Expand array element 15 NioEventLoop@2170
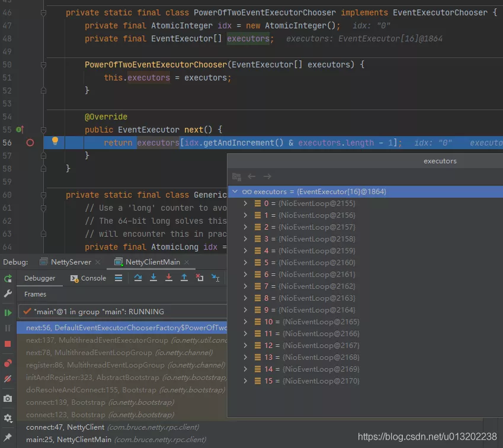 [246, 381]
